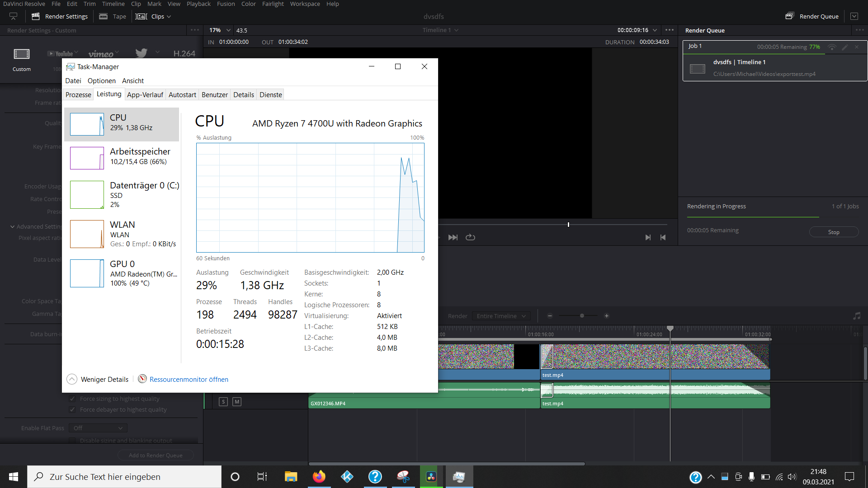Click the viewer scrubber position marker
868x488 pixels.
(568, 225)
